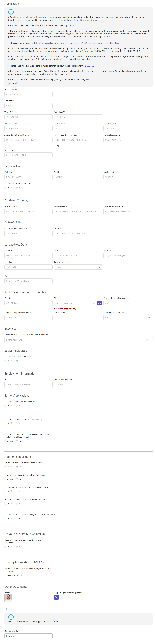Select 'And it is' for other nationalities
Image resolution: width=155 pixels, height=644 pixels.
click(x=6, y=187)
